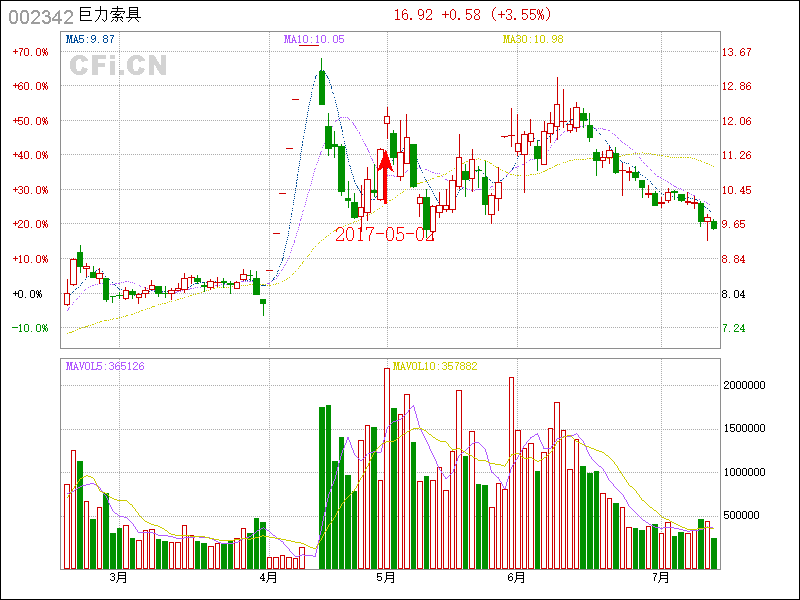Click the MAVOL5:365126 volume label
800x600 pixels.
pos(105,366)
